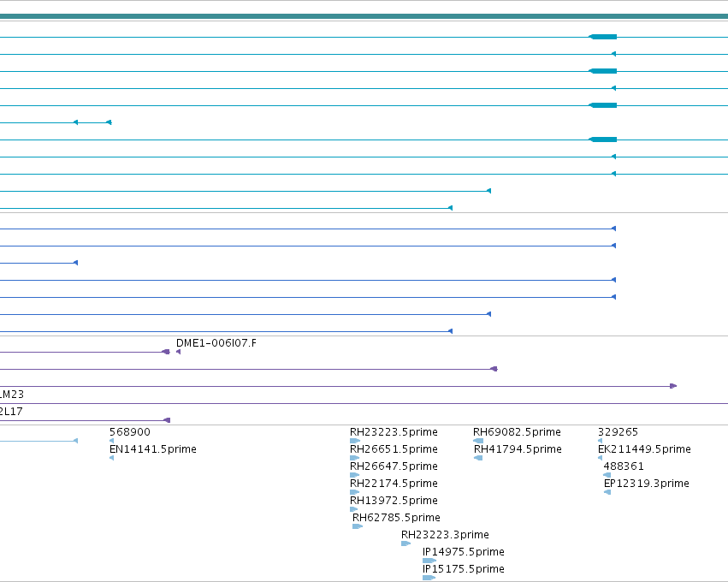Click the small arrow under EK211449.5prime
Viewport: 728px width, 582px height.
pyautogui.click(x=600, y=458)
